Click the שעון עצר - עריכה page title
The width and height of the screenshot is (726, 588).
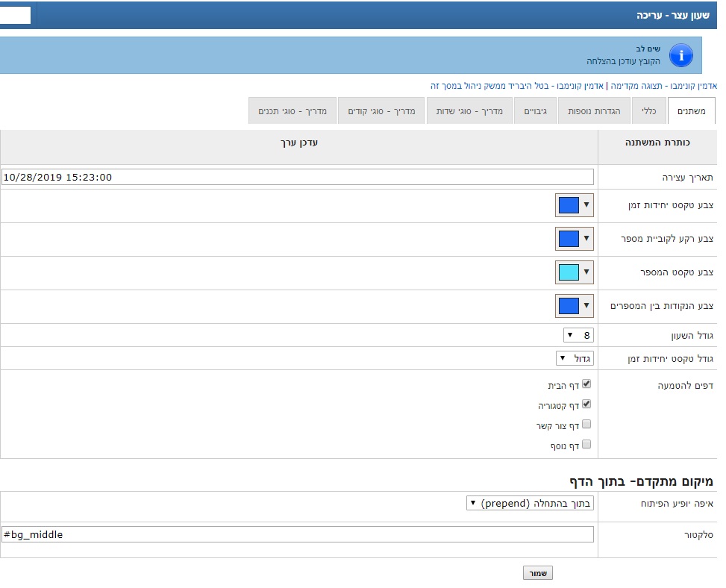(673, 15)
